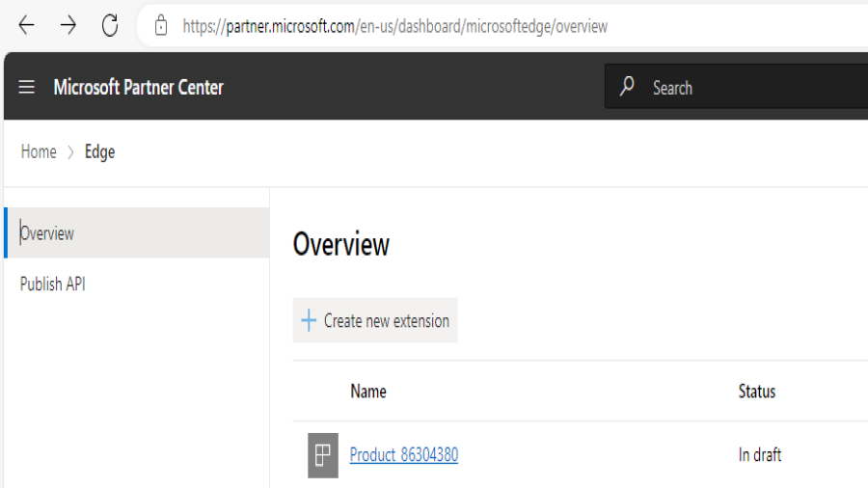Open Overview in sidebar

point(137,233)
